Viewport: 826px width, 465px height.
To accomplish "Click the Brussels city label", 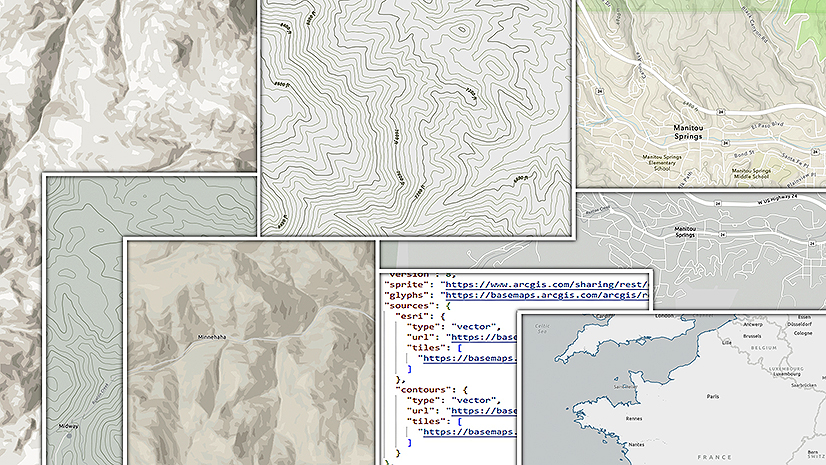I will 752,336.
